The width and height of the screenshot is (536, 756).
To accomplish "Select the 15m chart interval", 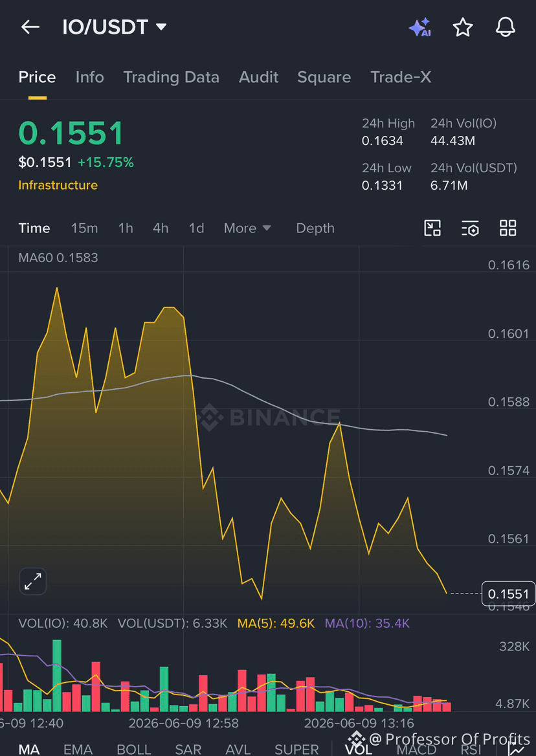I will [84, 228].
